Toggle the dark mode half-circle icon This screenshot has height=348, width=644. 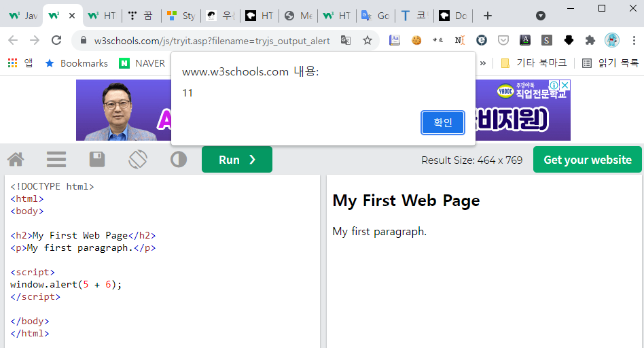tap(179, 160)
